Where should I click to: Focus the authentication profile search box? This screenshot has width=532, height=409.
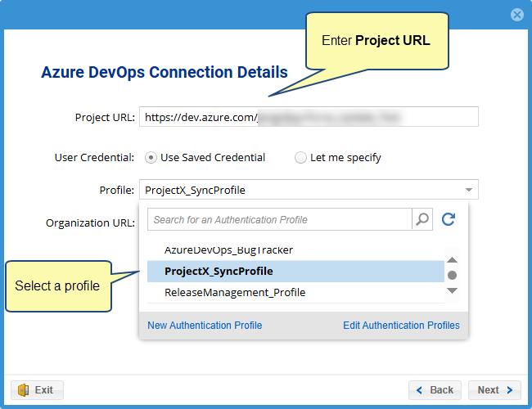pyautogui.click(x=279, y=219)
